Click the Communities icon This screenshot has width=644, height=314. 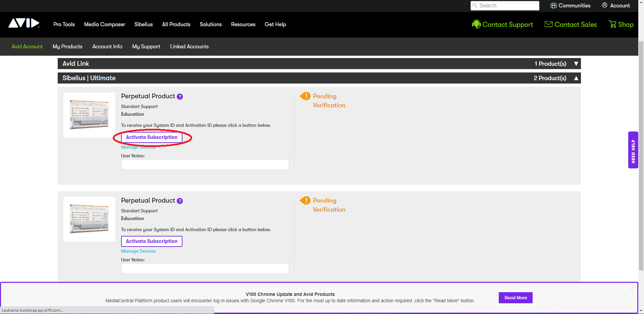pos(553,5)
